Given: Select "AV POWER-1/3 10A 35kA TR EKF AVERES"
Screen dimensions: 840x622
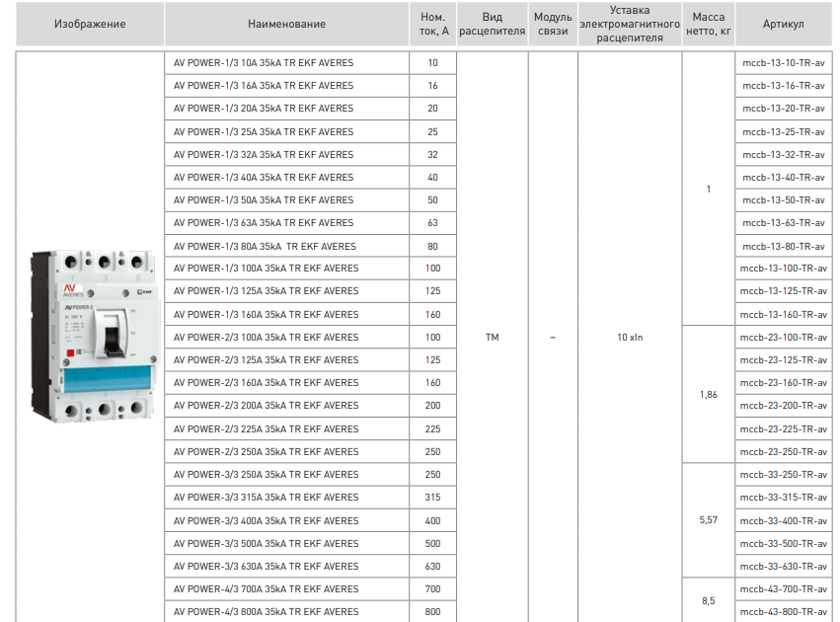Looking at the screenshot, I should pyautogui.click(x=264, y=62).
